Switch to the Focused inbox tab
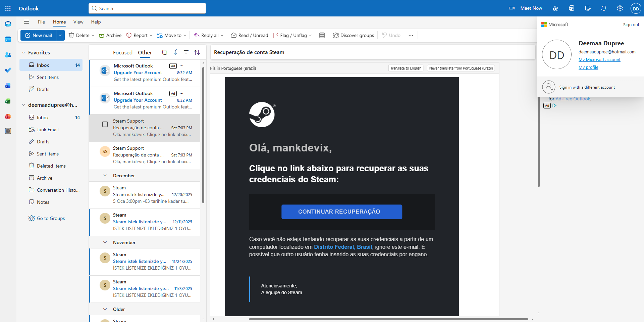Image resolution: width=644 pixels, height=322 pixels. click(x=123, y=53)
